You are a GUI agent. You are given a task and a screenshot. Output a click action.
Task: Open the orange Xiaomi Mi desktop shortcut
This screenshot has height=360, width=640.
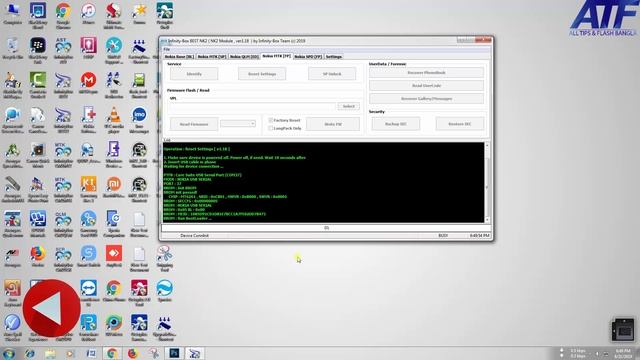pos(113,187)
